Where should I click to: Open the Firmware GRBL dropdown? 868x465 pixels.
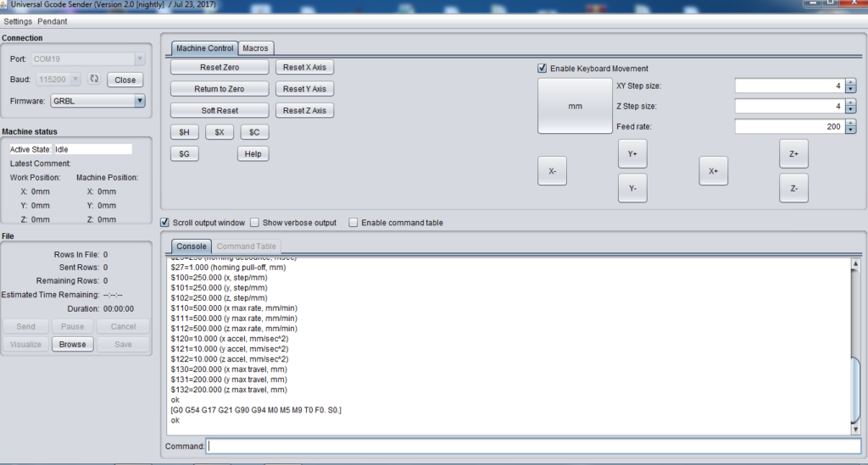tap(140, 101)
